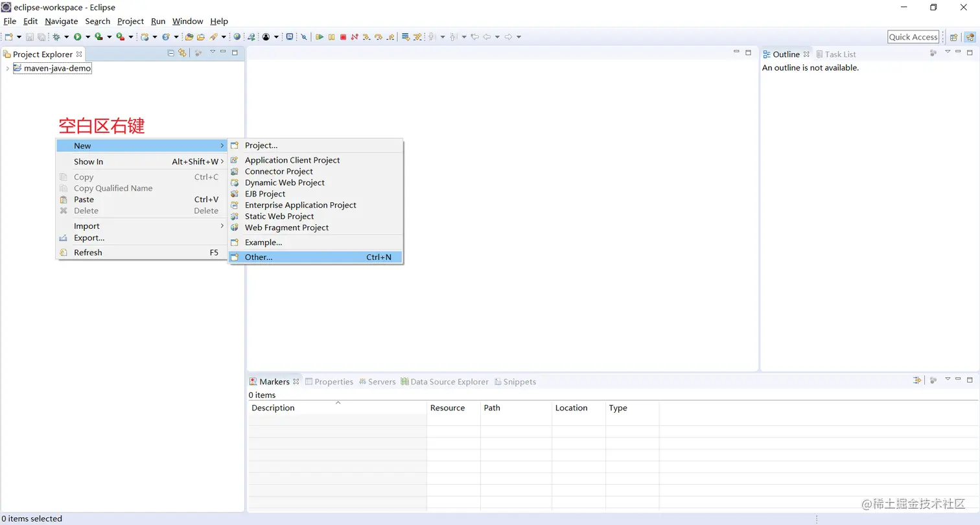Click Refresh in the context menu
Image resolution: width=980 pixels, height=525 pixels.
click(x=141, y=253)
